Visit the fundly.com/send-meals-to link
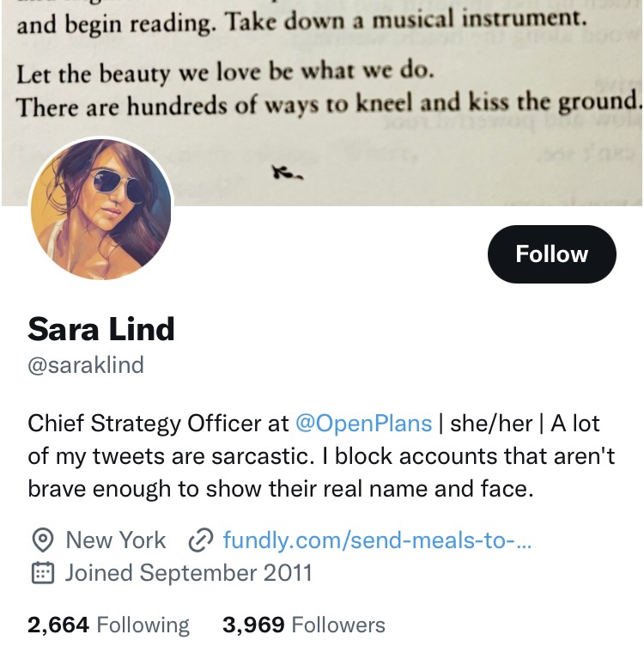 point(377,540)
